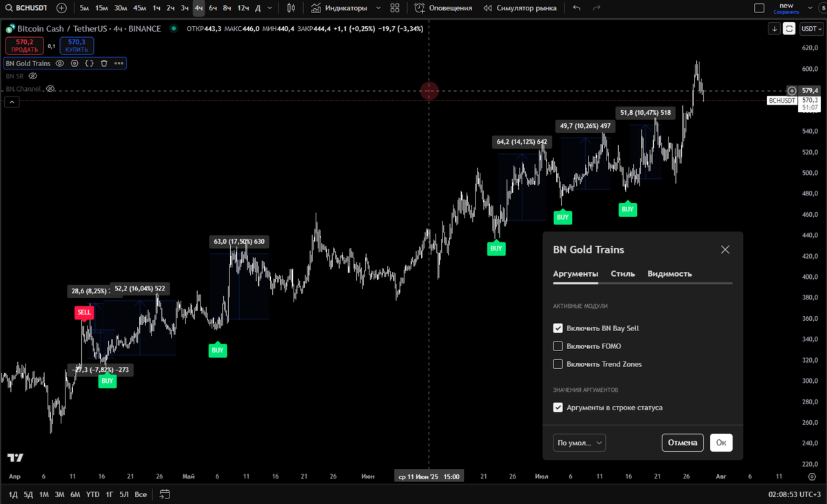Click the BN Gold Trains legend title

coord(28,63)
